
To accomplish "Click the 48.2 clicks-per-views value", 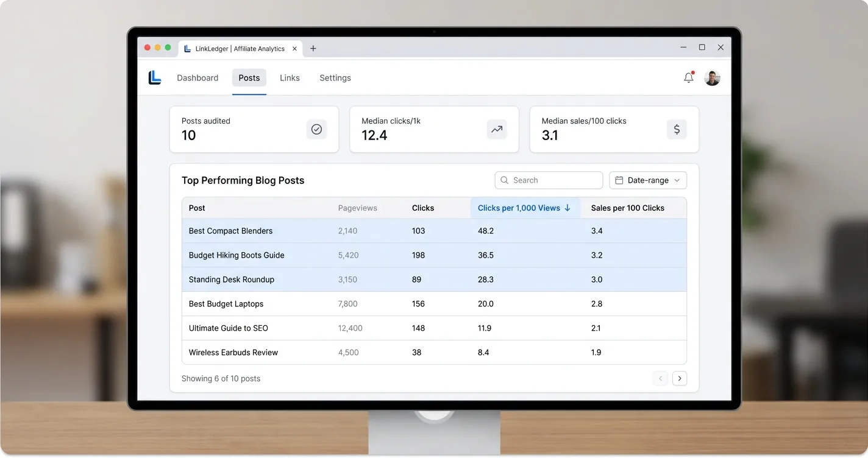I will (x=486, y=231).
